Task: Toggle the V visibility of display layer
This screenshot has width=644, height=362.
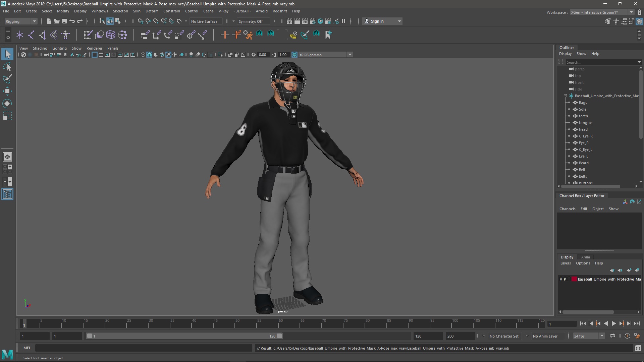Action: click(x=561, y=279)
